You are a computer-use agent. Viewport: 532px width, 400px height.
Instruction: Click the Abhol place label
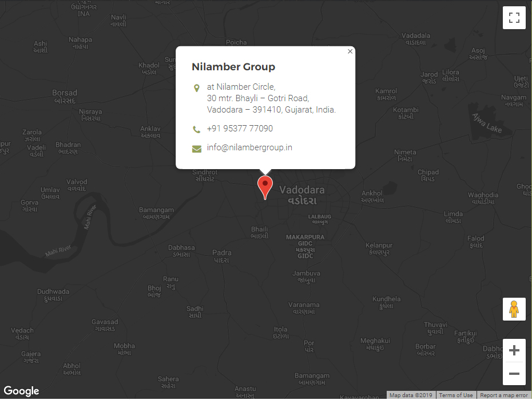click(72, 369)
